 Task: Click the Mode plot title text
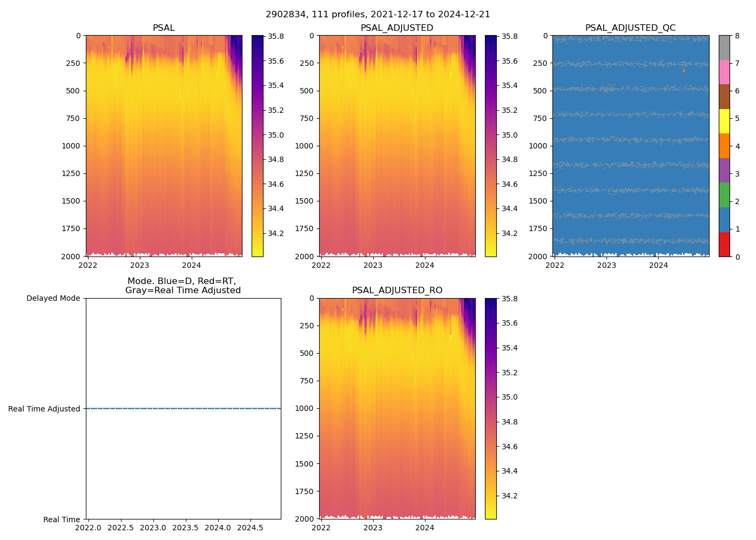point(183,286)
